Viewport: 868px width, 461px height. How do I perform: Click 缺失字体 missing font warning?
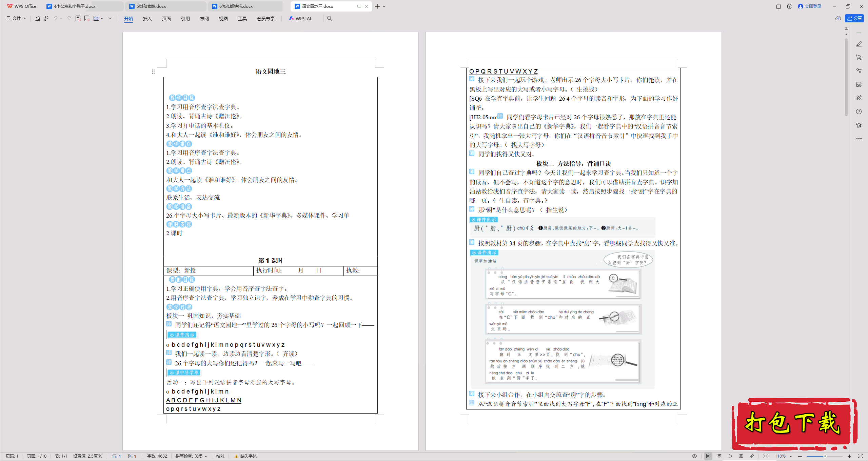tap(245, 456)
